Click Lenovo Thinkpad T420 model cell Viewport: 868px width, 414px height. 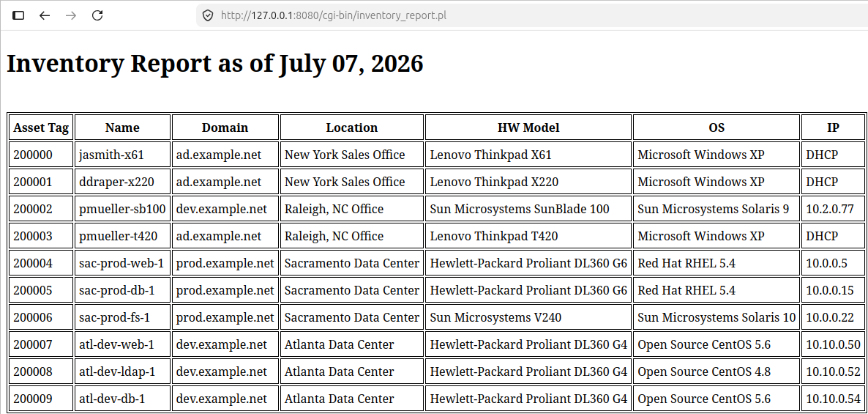[x=528, y=236]
